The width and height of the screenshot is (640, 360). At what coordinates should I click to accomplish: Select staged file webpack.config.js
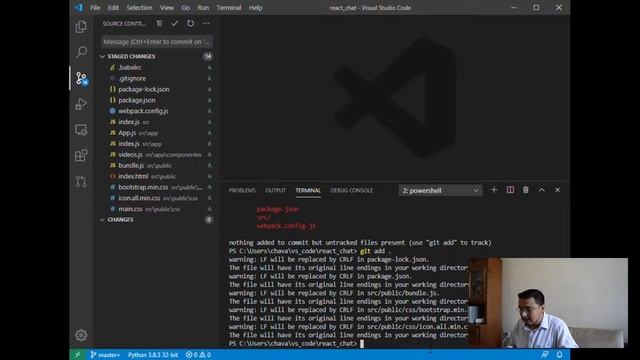click(x=157, y=111)
